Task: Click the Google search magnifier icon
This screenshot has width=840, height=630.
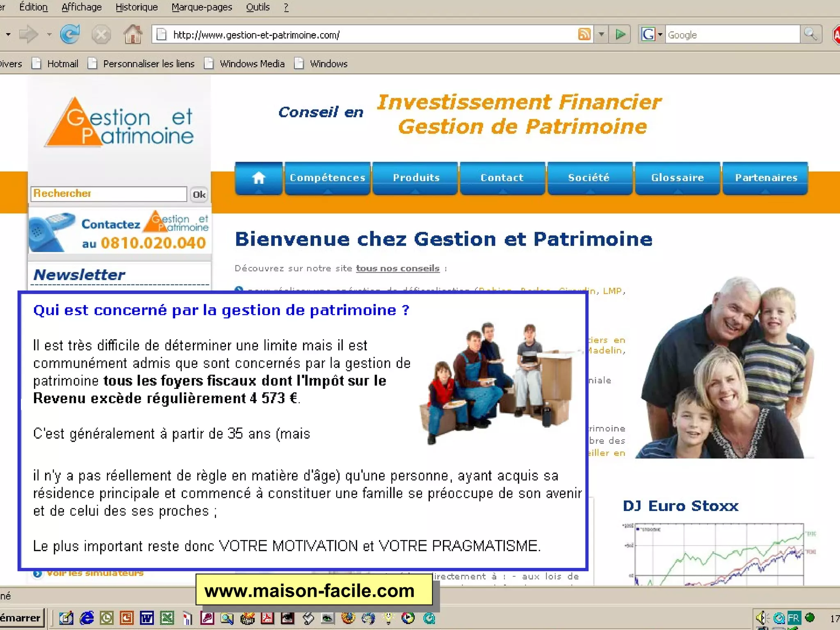Action: (x=810, y=34)
